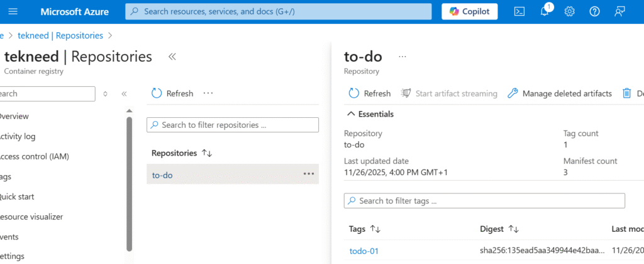Open the Feedback icon in header

click(620, 11)
